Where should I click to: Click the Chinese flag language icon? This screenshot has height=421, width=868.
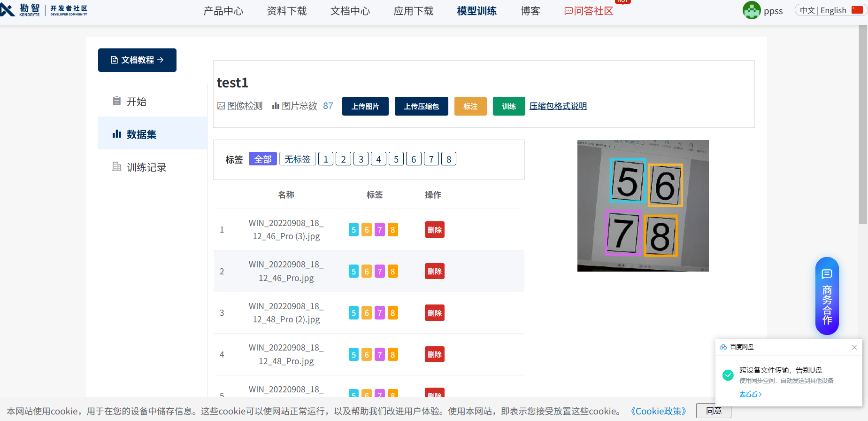coord(857,10)
